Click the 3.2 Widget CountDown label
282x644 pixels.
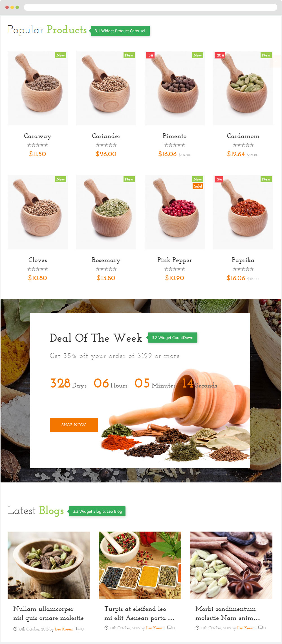click(172, 338)
